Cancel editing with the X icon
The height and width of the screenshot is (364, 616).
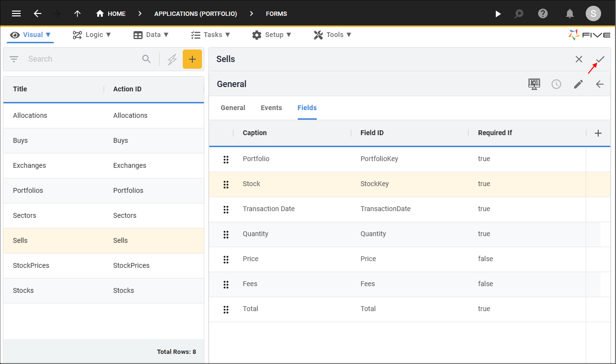(x=579, y=59)
